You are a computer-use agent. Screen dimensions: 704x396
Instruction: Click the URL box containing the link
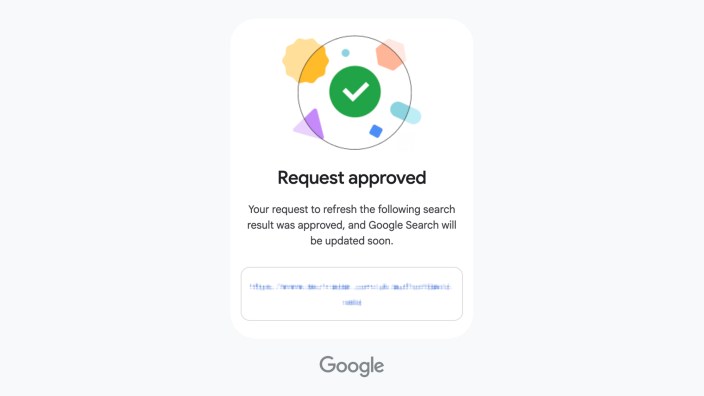point(352,294)
